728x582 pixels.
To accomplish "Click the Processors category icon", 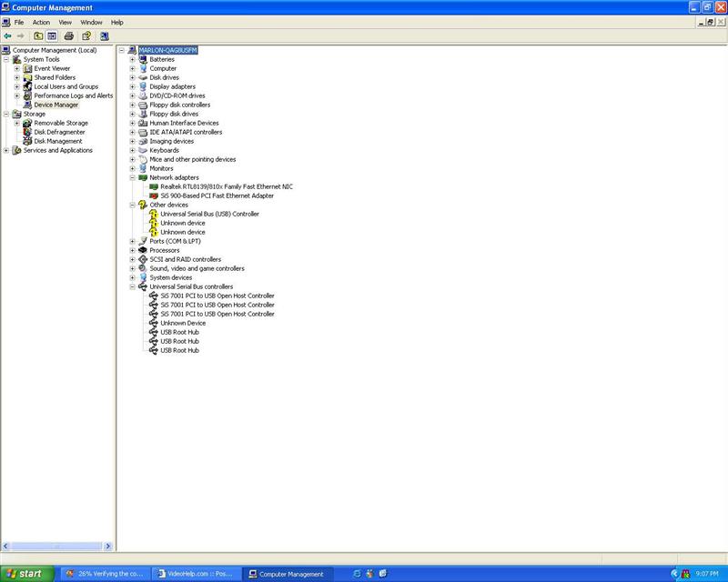I will pyautogui.click(x=143, y=250).
